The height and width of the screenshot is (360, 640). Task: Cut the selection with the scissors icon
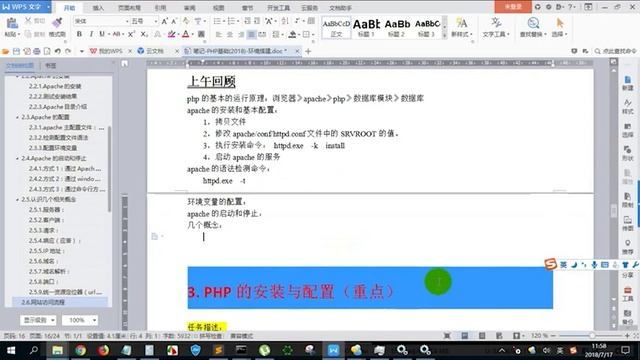pos(28,21)
